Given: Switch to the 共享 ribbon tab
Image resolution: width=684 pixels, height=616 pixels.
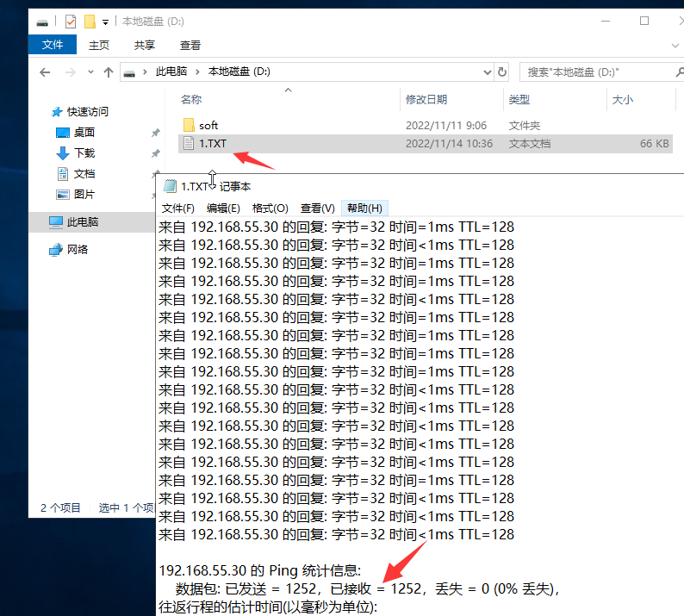Looking at the screenshot, I should [x=145, y=45].
